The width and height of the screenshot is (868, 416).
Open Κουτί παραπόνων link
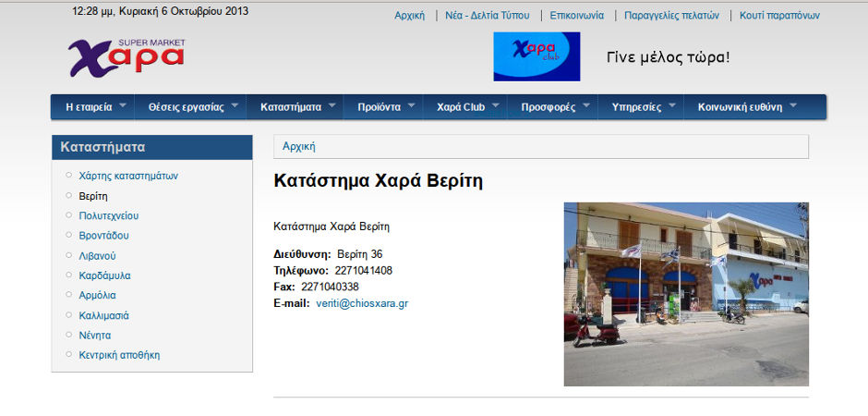780,16
